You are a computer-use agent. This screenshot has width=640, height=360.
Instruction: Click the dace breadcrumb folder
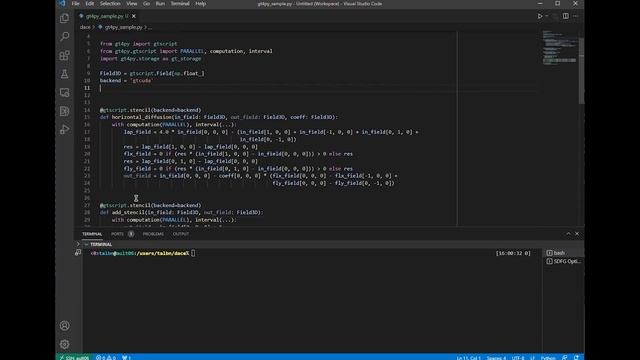85,27
